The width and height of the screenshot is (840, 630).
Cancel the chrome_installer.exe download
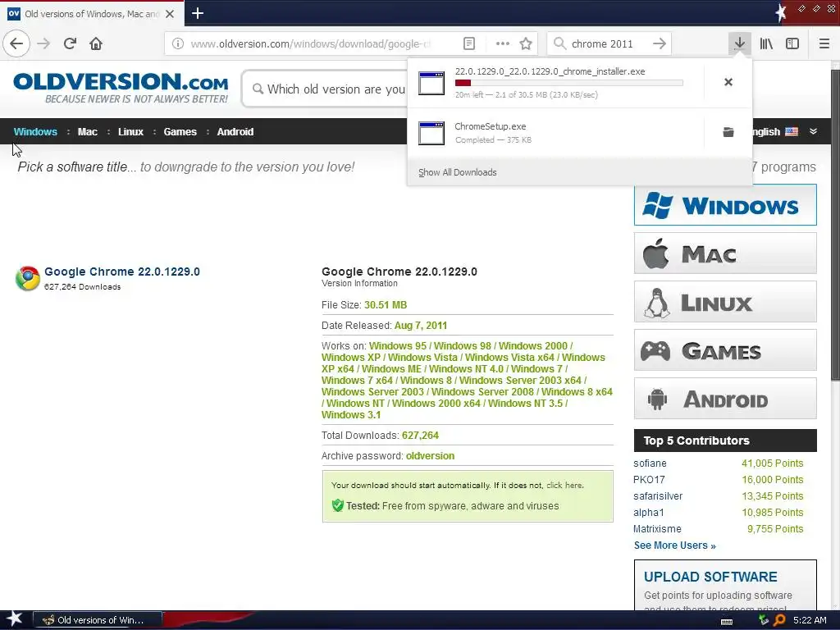click(x=728, y=82)
